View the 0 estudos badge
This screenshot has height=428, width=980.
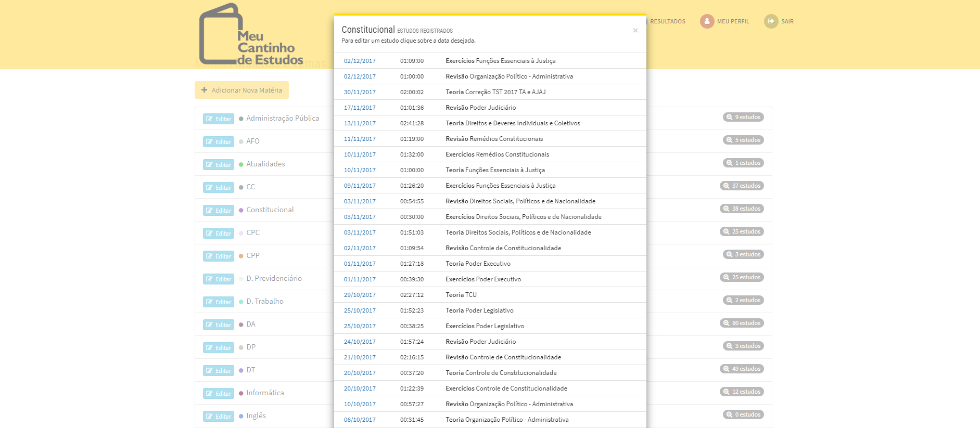coord(743,414)
